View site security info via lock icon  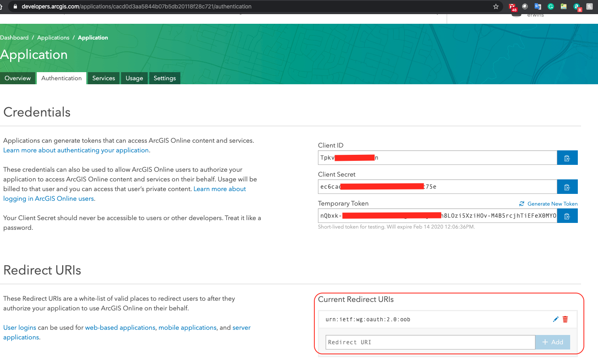[x=15, y=6]
